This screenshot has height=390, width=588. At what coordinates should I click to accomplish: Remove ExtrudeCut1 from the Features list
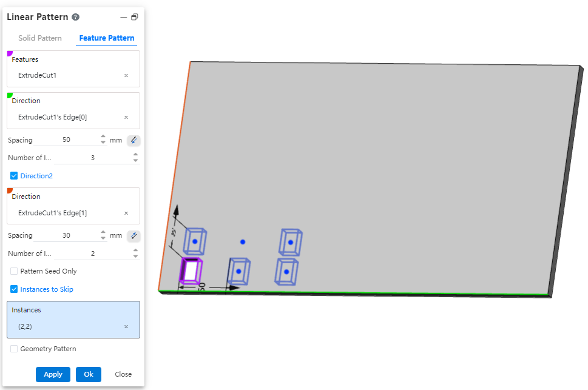point(126,75)
